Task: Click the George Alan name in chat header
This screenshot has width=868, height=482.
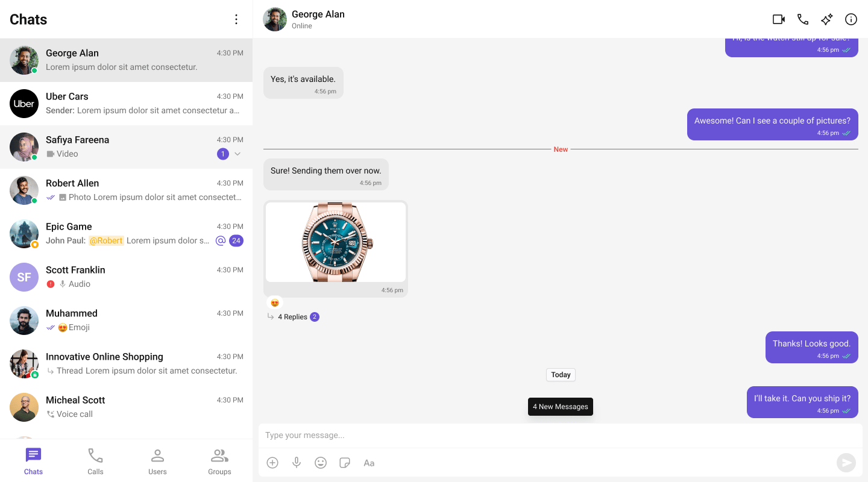Action: click(318, 14)
